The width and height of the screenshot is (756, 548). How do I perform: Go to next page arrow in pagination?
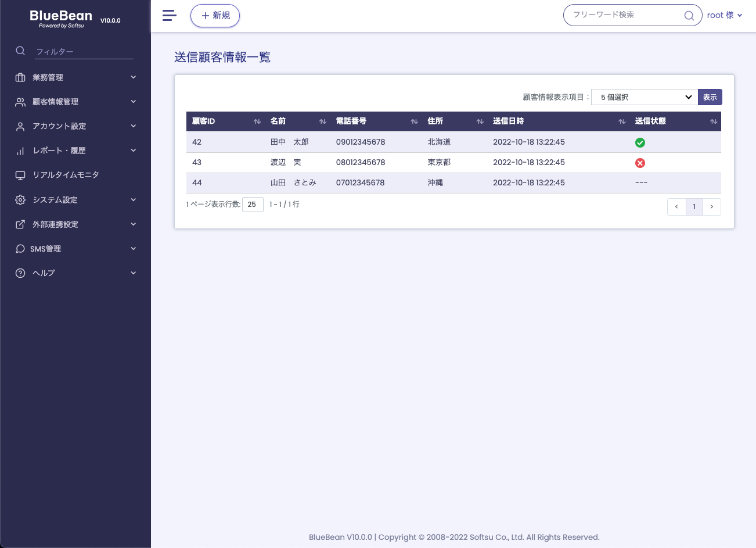712,207
